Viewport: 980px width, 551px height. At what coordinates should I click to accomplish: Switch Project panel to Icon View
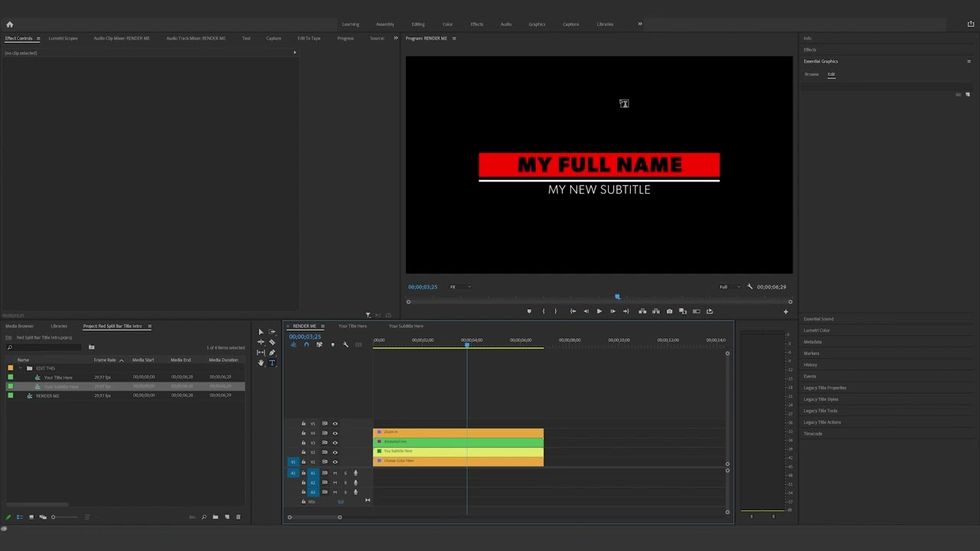pos(31,517)
